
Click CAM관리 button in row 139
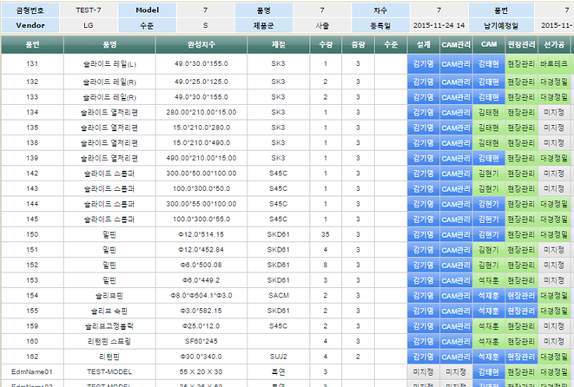point(456,159)
